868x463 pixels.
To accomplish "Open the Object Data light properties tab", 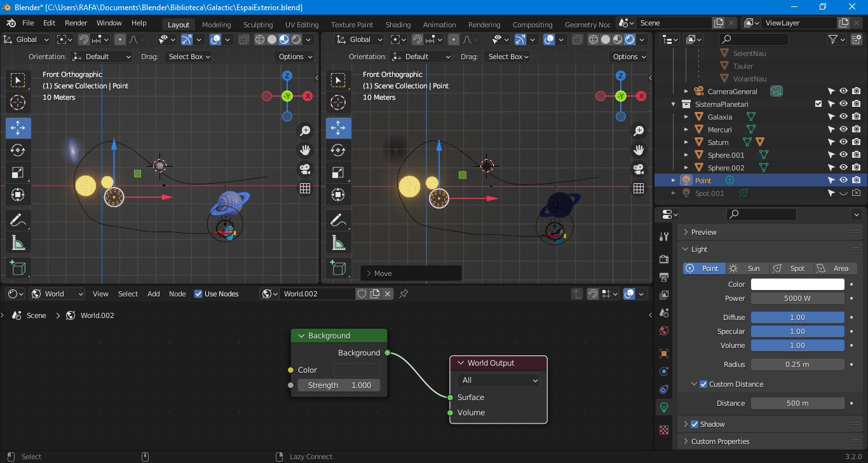I will (x=664, y=407).
